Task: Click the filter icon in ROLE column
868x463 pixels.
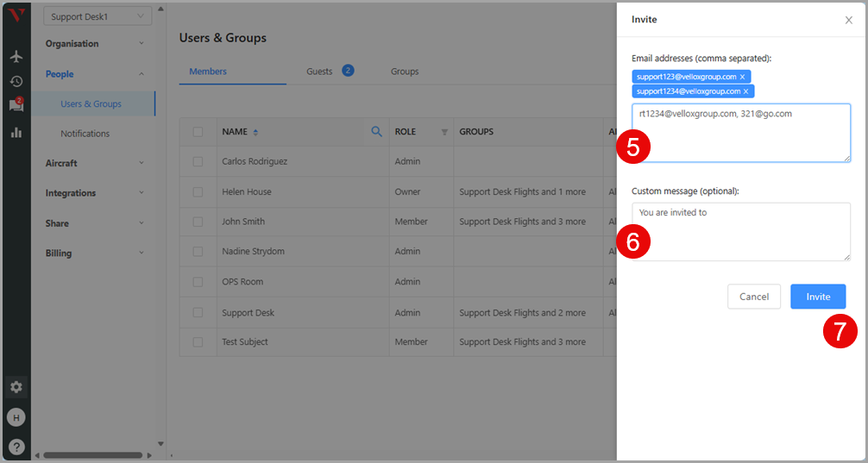Action: 444,132
